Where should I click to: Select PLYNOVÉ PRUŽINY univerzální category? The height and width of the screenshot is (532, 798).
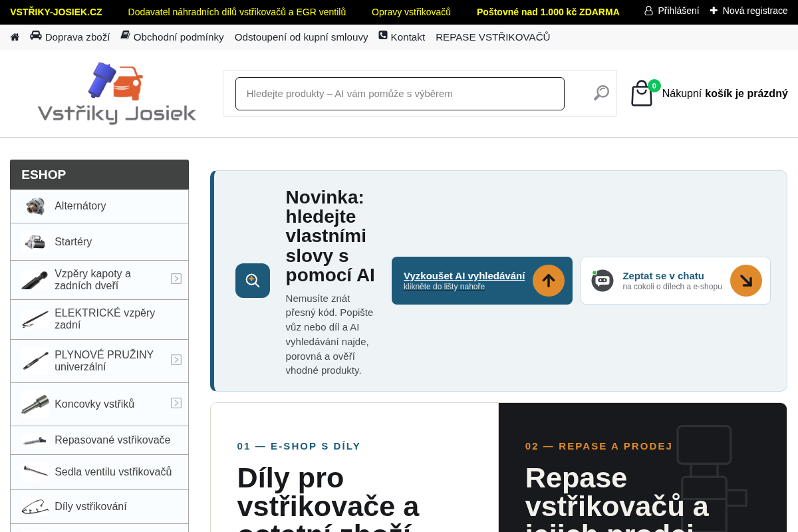100,361
